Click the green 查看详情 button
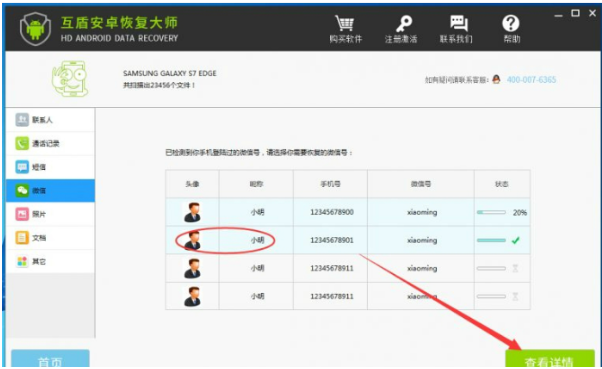 point(550,359)
